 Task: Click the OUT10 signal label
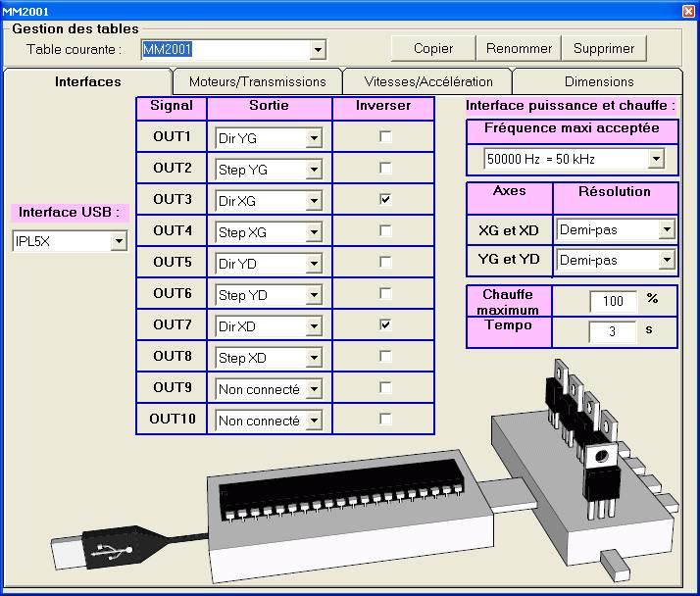(x=172, y=419)
